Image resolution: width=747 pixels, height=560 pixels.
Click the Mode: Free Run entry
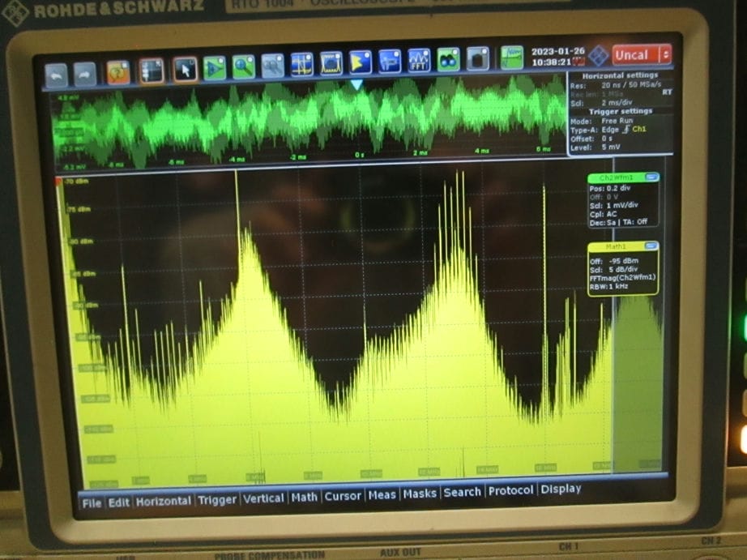(x=601, y=121)
